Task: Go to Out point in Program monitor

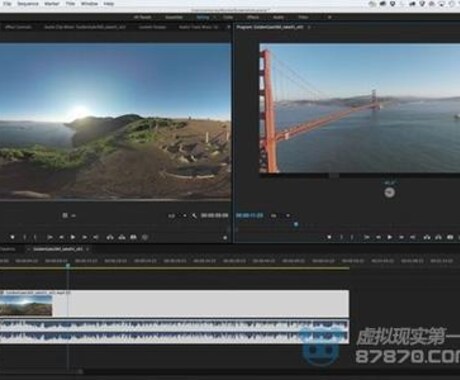Action: pos(413,237)
